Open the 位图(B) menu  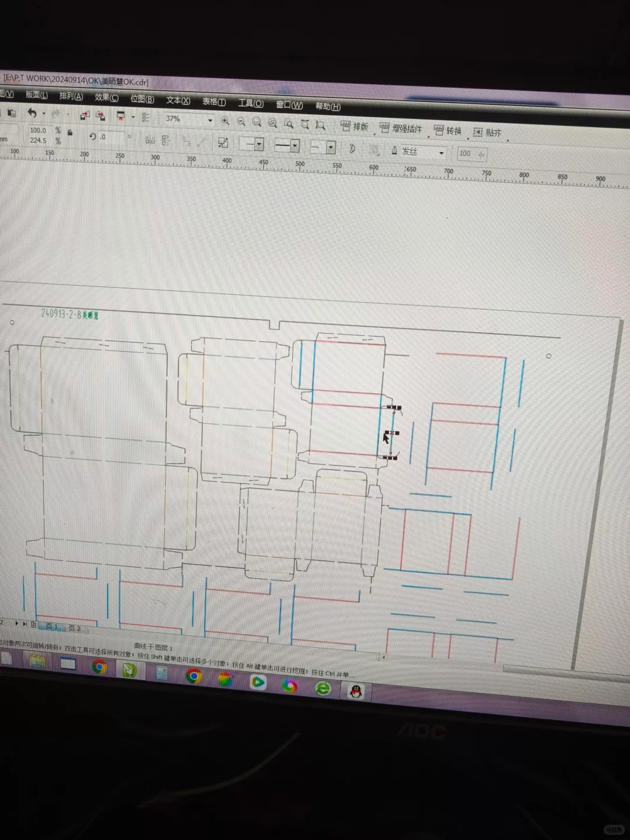(142, 99)
